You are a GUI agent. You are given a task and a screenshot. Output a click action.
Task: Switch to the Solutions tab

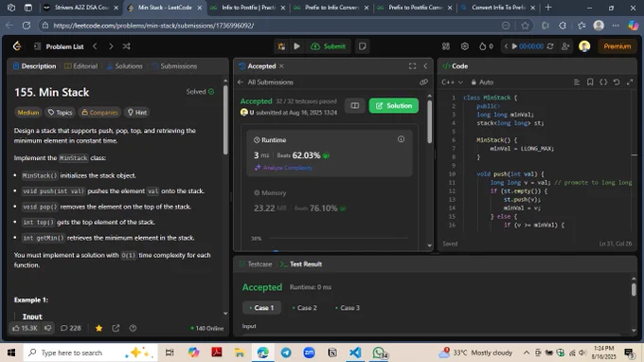(124, 66)
